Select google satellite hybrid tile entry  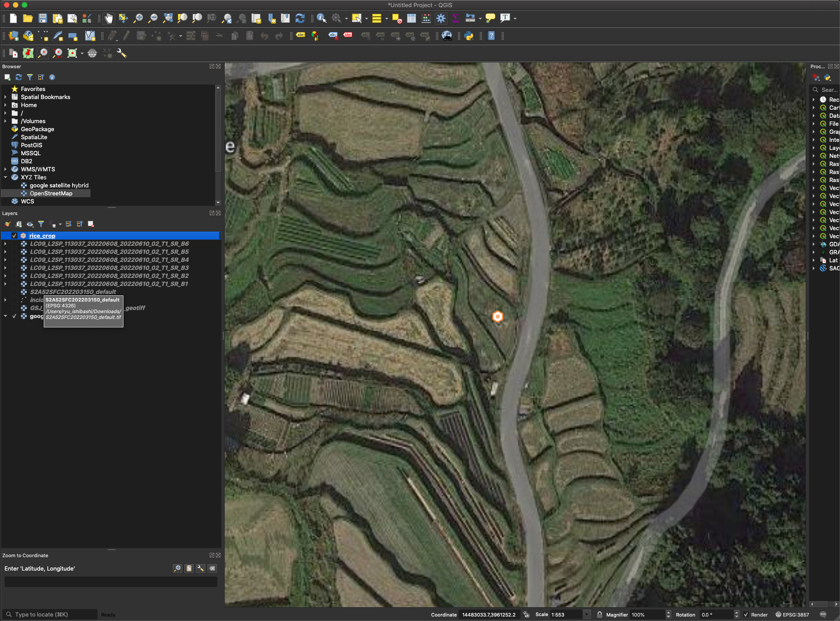(59, 185)
